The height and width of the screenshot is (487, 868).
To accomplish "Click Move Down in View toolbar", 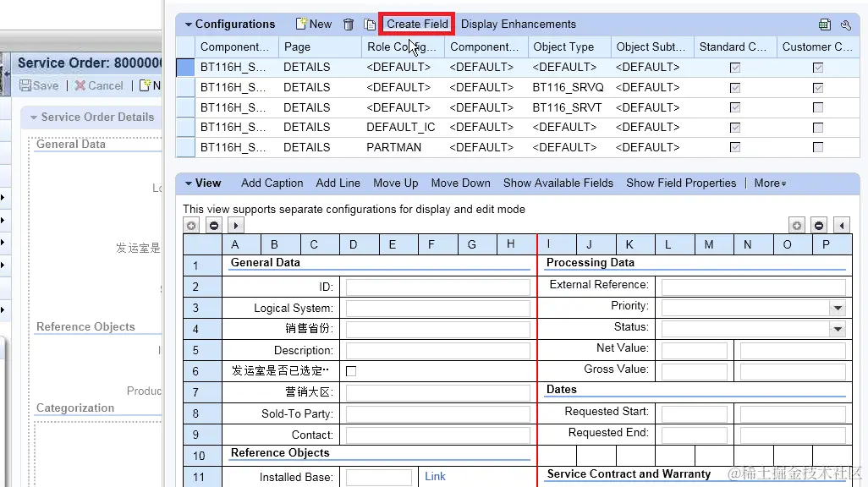I will coord(460,183).
